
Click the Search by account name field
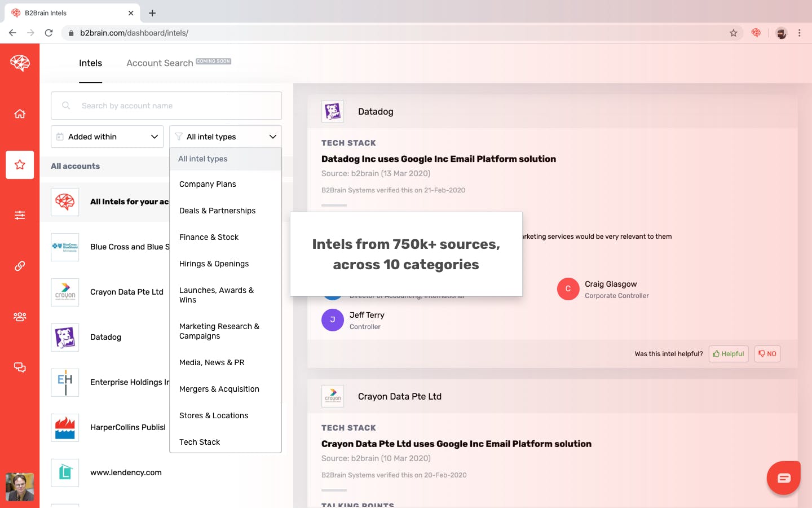(x=166, y=106)
